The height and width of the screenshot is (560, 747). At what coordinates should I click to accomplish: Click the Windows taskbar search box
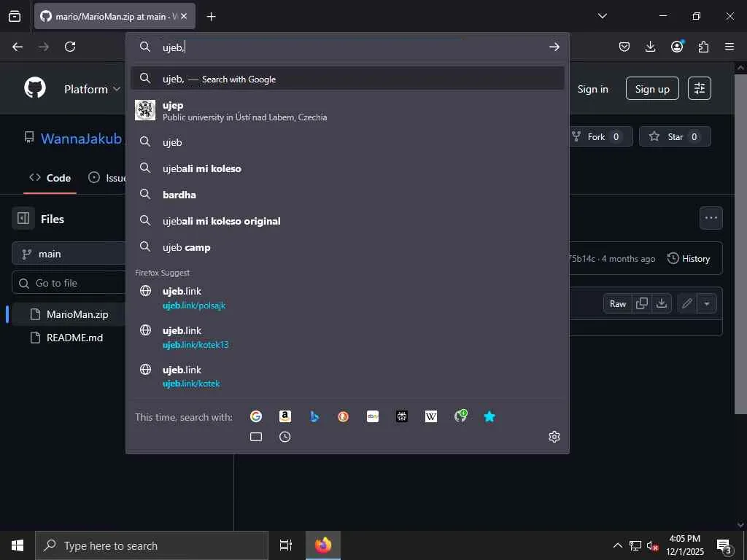pyautogui.click(x=152, y=545)
